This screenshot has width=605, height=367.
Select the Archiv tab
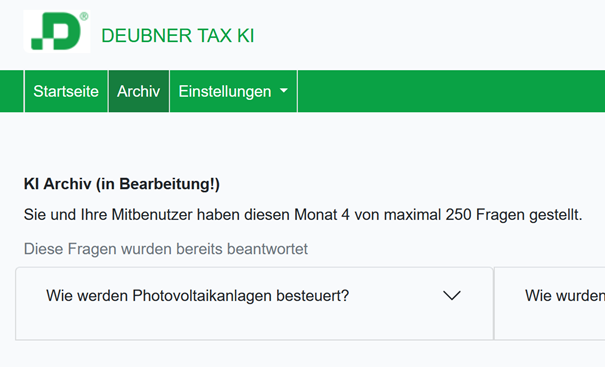(x=139, y=91)
